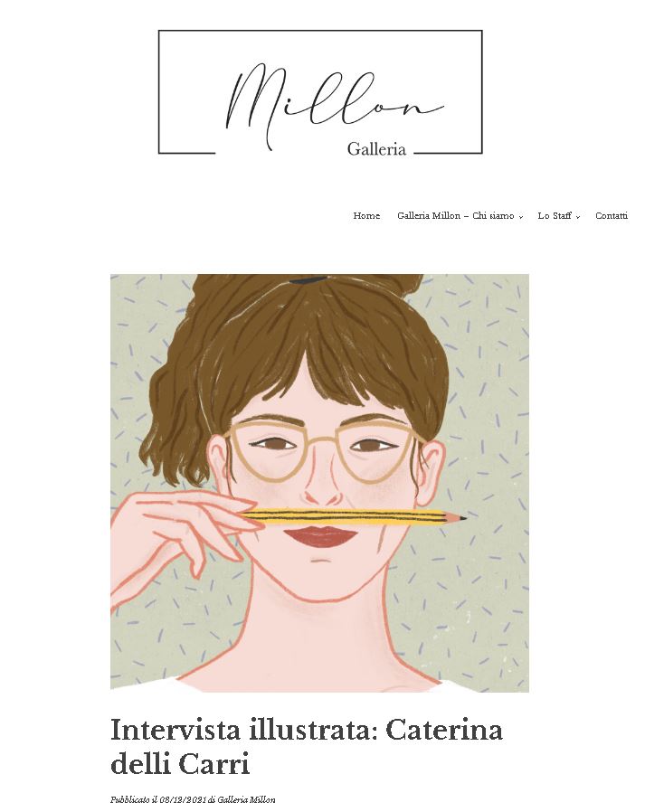
Task: Open author link Galleria Millon in byline
Action: coord(246,799)
